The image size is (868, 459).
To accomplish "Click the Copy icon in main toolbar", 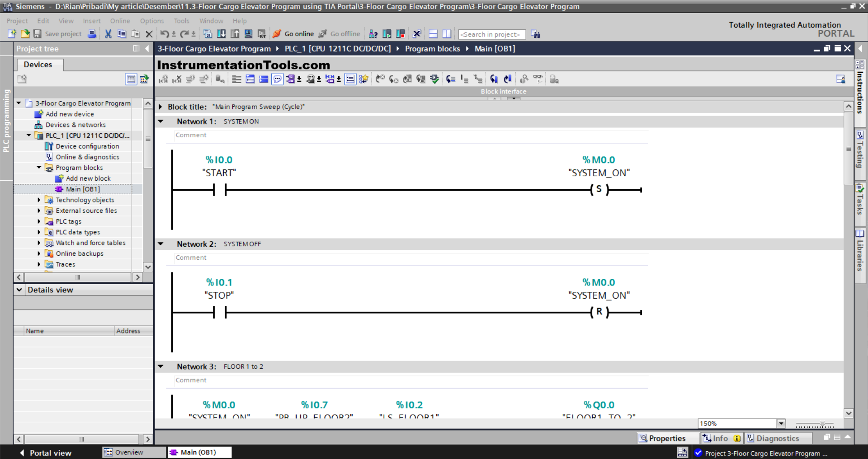I will tap(122, 34).
